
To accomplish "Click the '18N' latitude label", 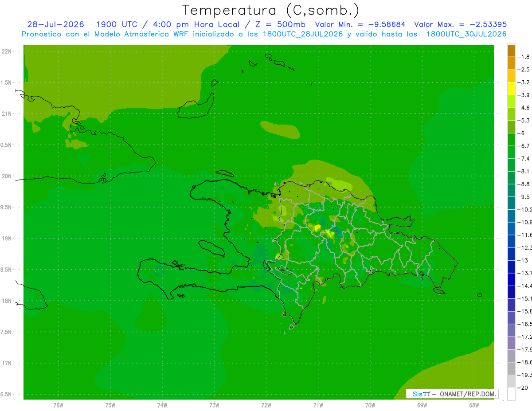I will click(7, 301).
